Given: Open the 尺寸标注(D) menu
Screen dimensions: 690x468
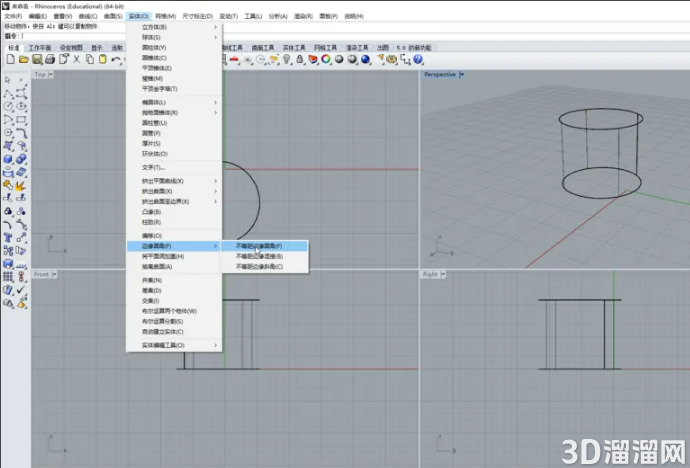Looking at the screenshot, I should tap(198, 16).
